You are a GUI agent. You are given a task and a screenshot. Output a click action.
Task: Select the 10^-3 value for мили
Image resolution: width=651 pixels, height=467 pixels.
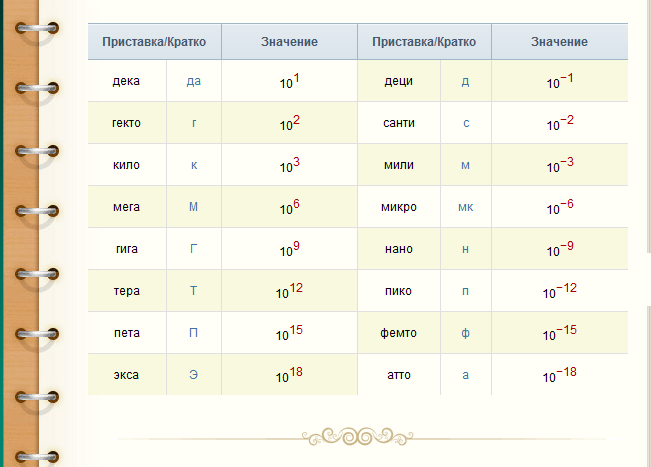(x=560, y=165)
